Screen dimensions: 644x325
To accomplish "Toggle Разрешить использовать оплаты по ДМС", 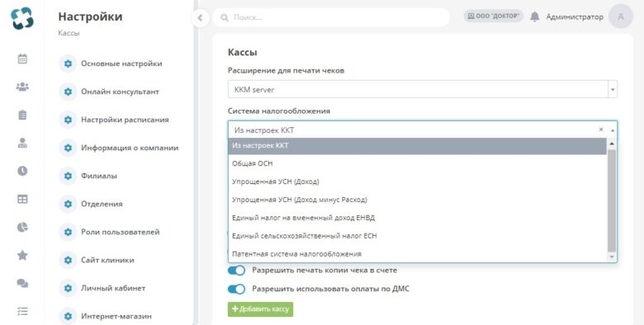I will click(x=237, y=289).
